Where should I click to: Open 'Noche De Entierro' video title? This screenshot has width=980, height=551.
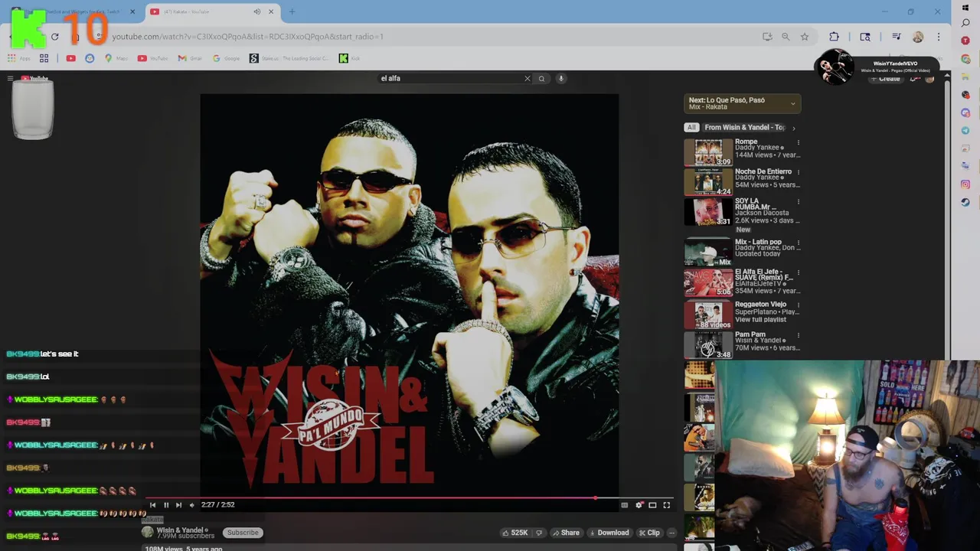tap(763, 171)
